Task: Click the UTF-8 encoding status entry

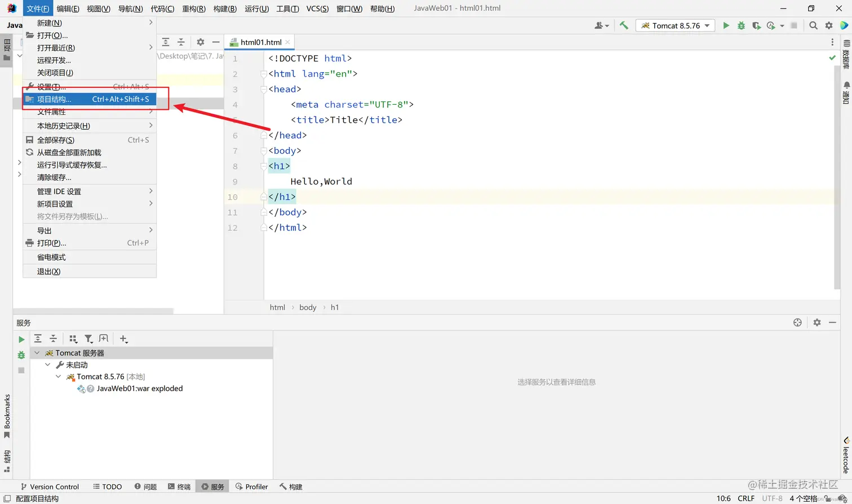Action: pyautogui.click(x=772, y=498)
